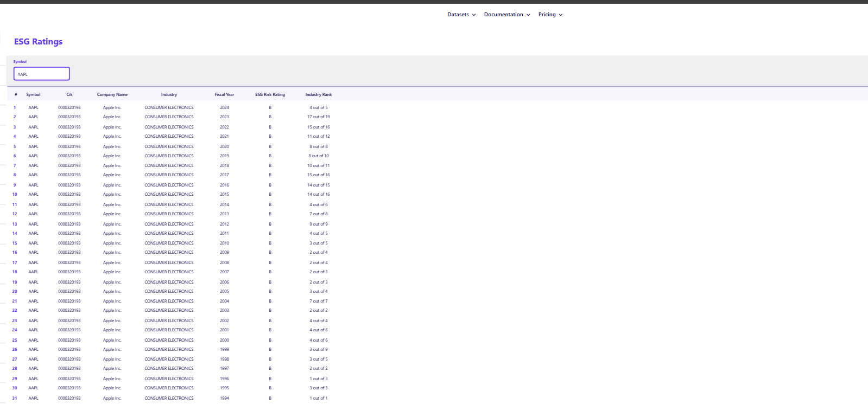Click the # column header
Viewport: 868px width, 404px height.
[x=16, y=94]
